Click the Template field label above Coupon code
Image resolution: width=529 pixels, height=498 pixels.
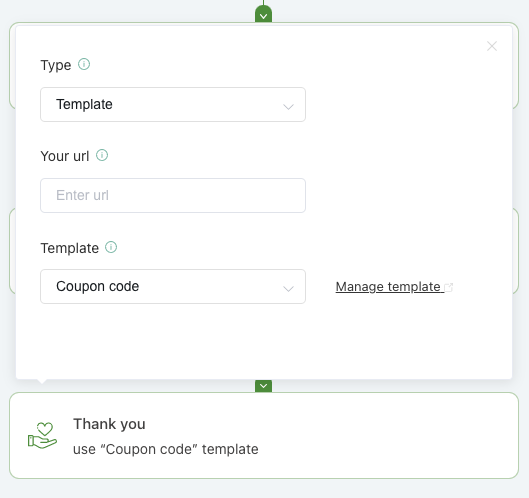coord(69,248)
